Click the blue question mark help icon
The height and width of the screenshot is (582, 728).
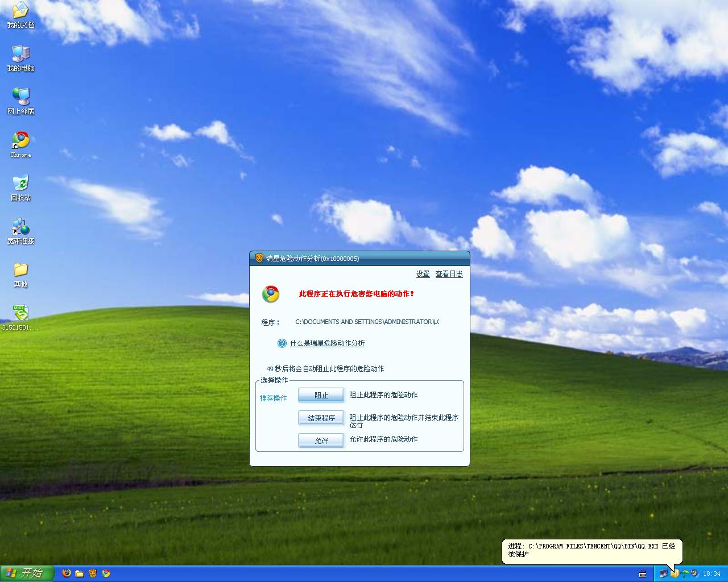pyautogui.click(x=282, y=343)
